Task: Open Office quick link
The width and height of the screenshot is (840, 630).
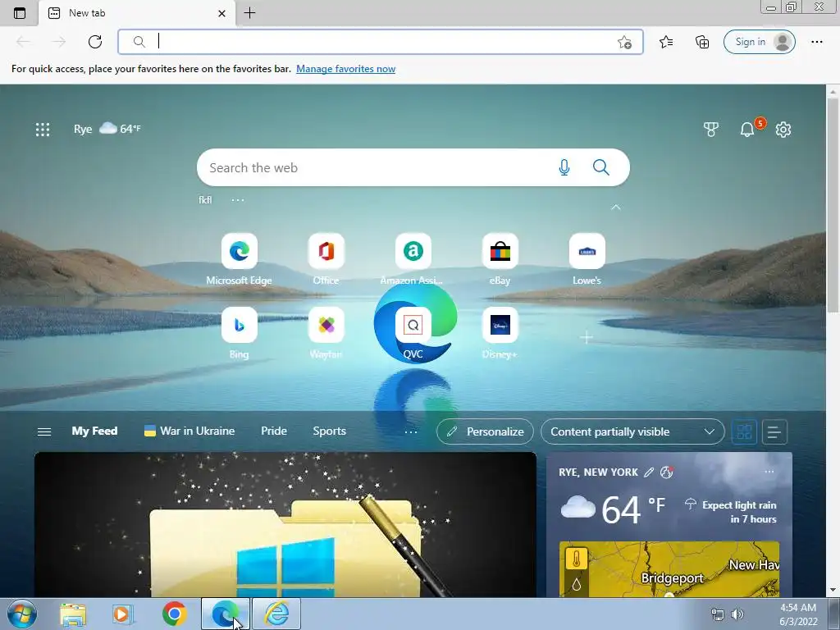Action: coord(326,259)
